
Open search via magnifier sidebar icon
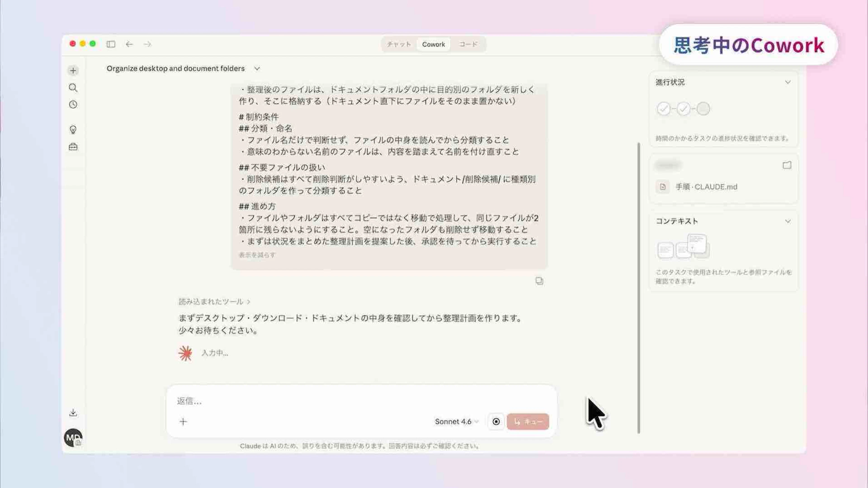(73, 88)
